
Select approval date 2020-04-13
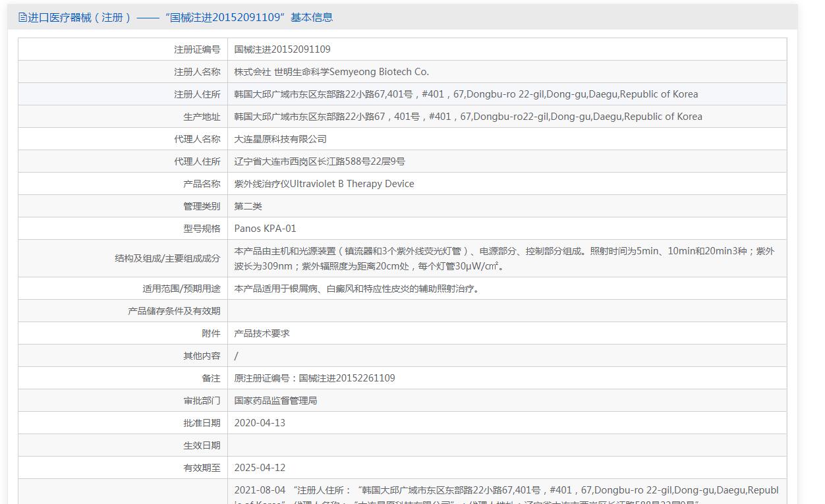coord(260,423)
